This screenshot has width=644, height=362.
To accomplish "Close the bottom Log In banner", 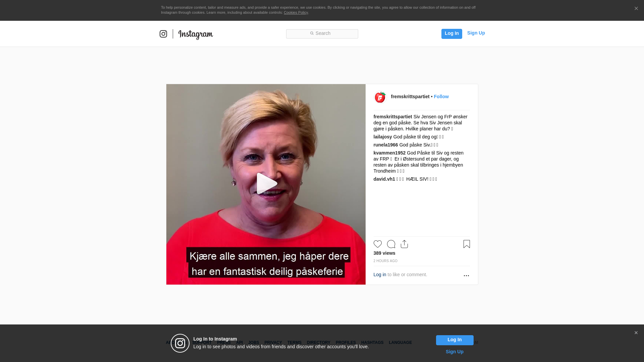I will [x=636, y=333].
